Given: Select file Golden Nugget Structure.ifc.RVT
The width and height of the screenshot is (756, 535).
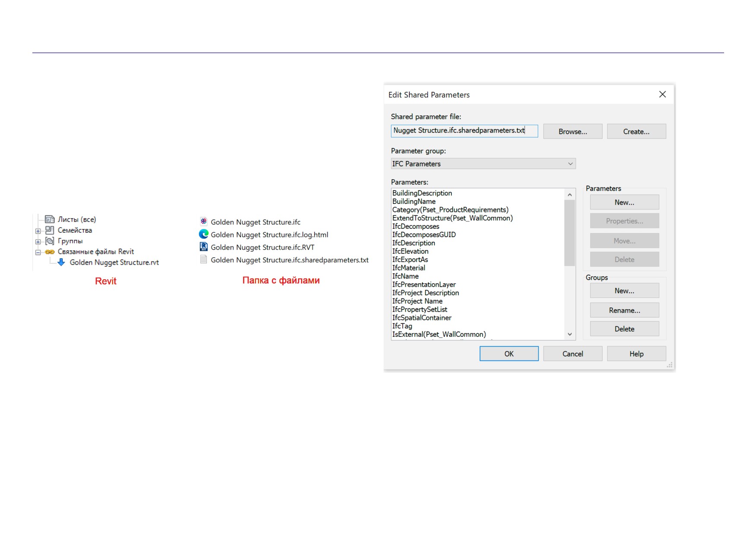Looking at the screenshot, I should [262, 247].
